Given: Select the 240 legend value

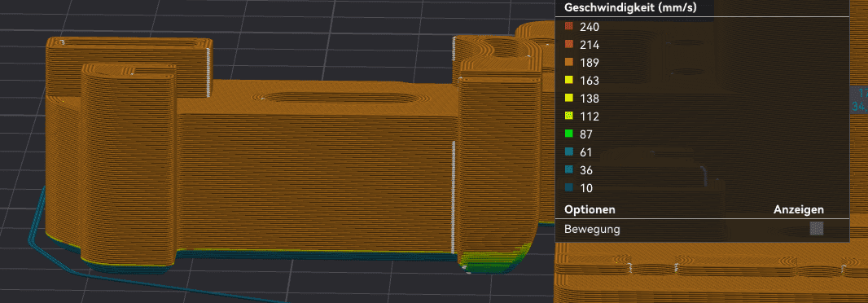Looking at the screenshot, I should 590,27.
